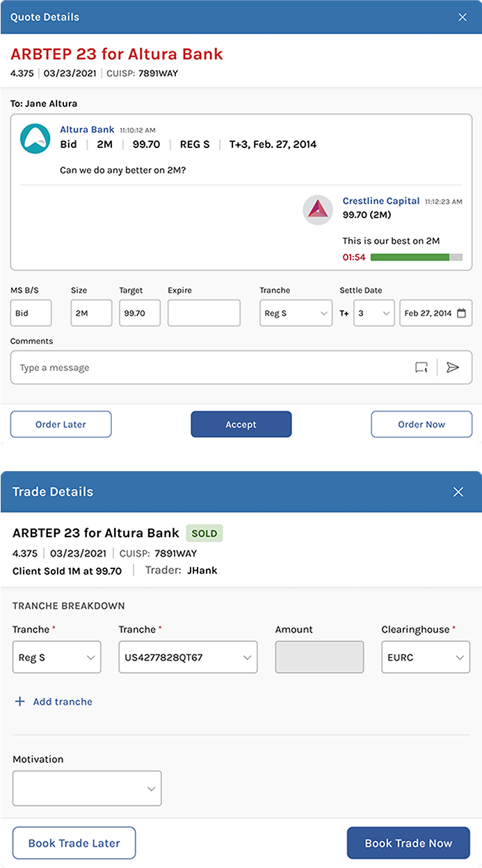Open the settle date calendar icon
This screenshot has height=868, width=482.
(461, 313)
